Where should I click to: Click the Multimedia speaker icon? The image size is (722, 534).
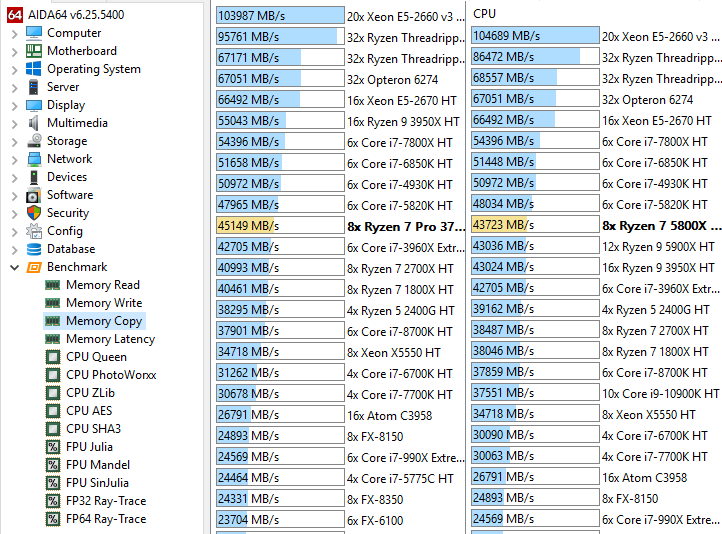pos(34,123)
